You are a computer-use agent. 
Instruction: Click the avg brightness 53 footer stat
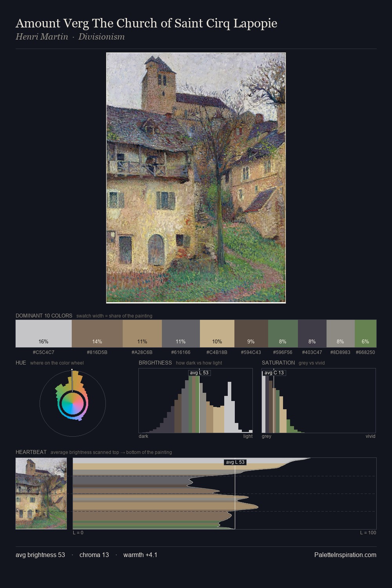(40, 555)
